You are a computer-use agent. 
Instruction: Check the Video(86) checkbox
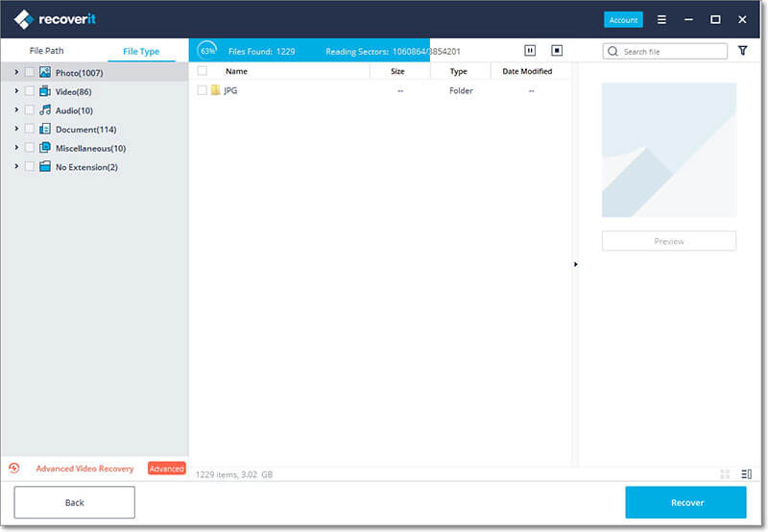[x=30, y=91]
